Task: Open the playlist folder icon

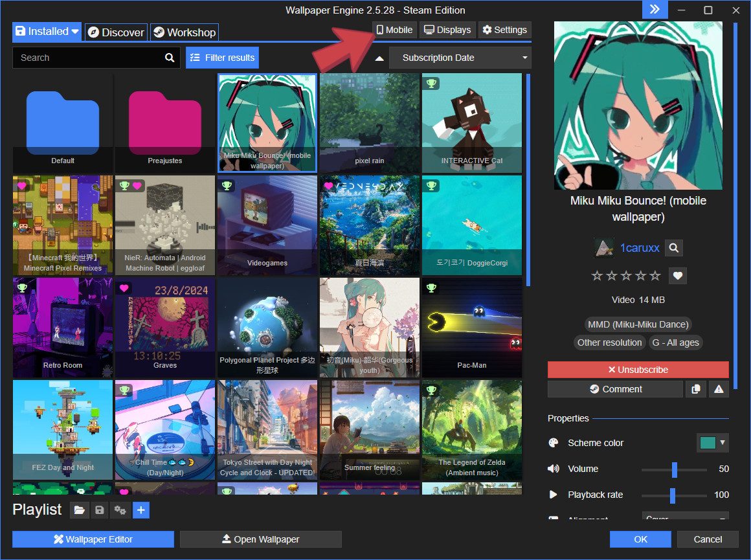Action: (x=80, y=510)
